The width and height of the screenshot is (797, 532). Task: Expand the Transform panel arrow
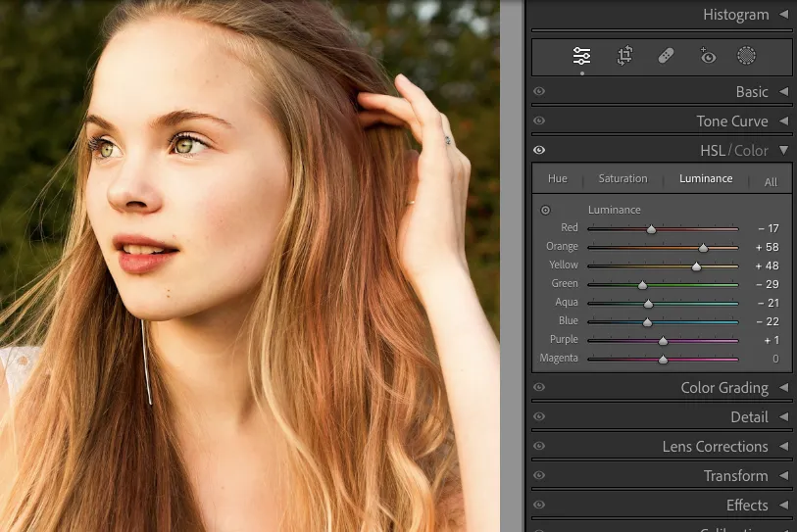point(783,476)
